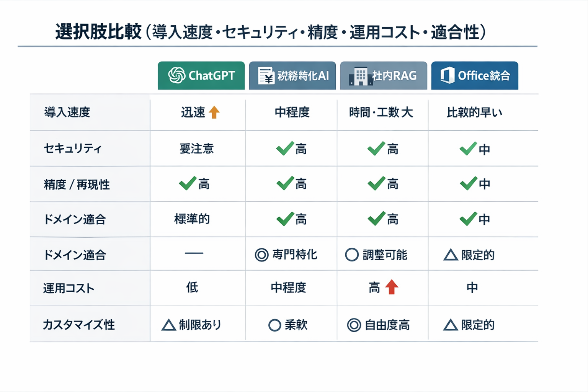Click the yen document icon in 税務特化AI header
The width and height of the screenshot is (588, 392).
(x=266, y=75)
